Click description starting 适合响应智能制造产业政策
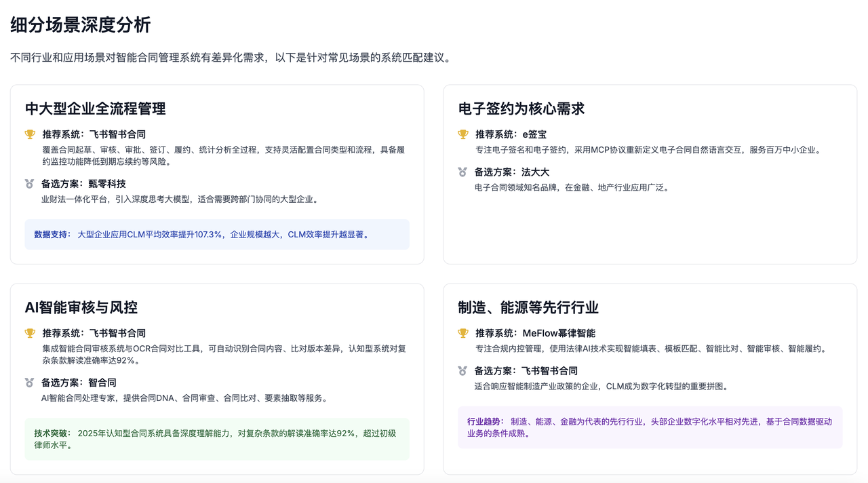Image resolution: width=868 pixels, height=483 pixels. pyautogui.click(x=601, y=387)
